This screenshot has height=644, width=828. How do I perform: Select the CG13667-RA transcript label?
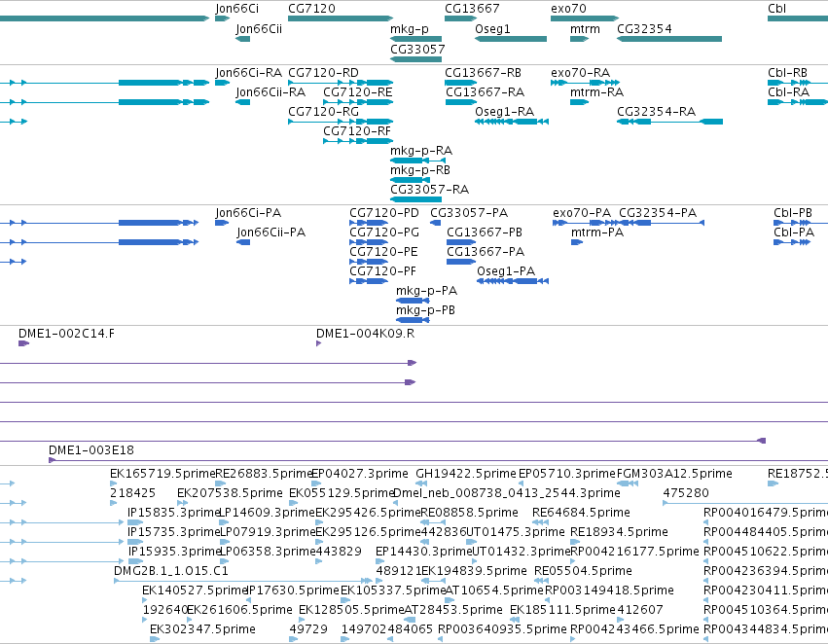click(485, 92)
